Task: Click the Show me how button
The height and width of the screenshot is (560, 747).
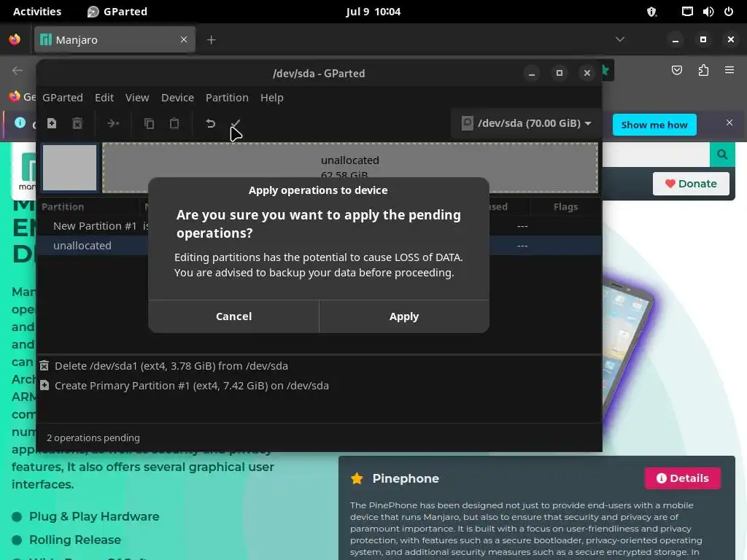Action: pyautogui.click(x=654, y=125)
